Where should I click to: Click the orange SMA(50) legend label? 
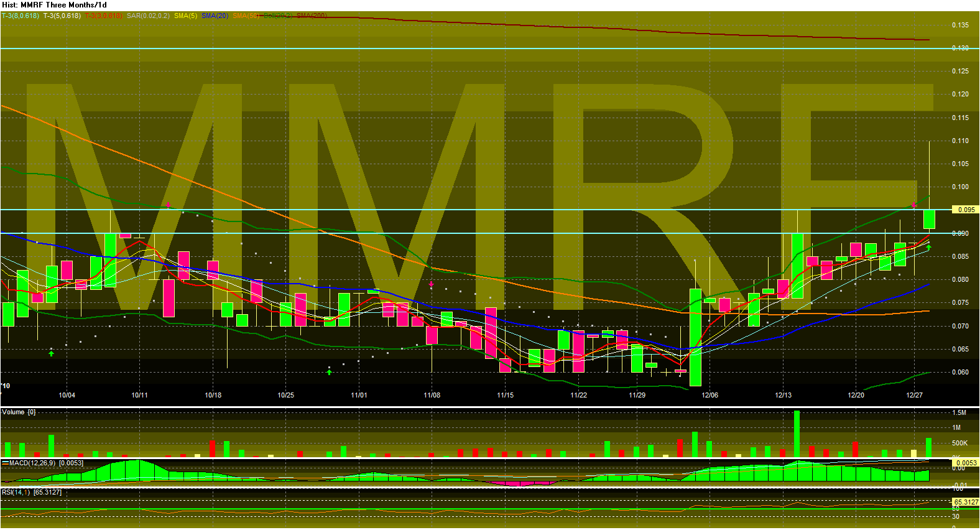pos(246,16)
